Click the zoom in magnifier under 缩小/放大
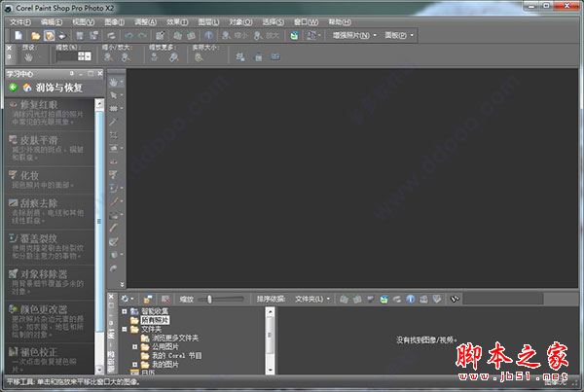 (x=126, y=57)
